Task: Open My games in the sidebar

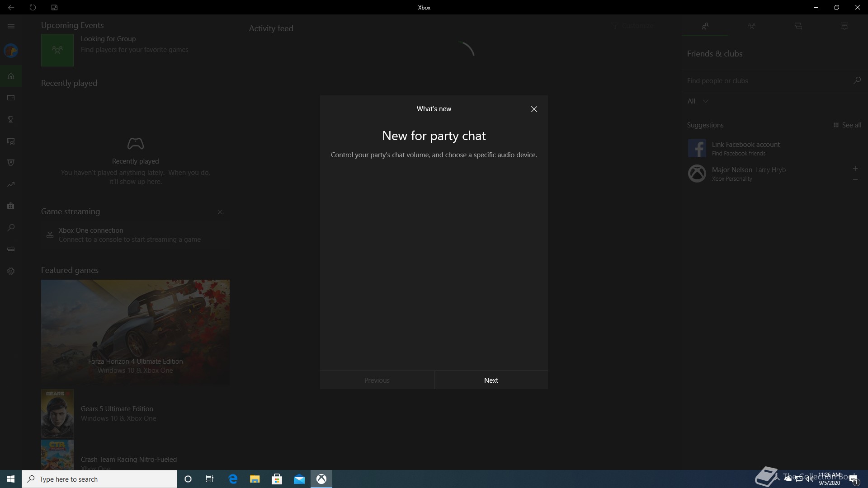Action: (x=11, y=98)
